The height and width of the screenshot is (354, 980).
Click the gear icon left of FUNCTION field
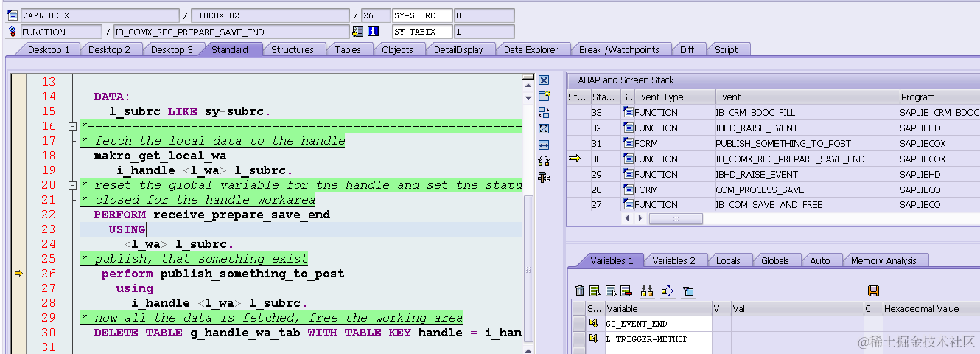pyautogui.click(x=12, y=31)
